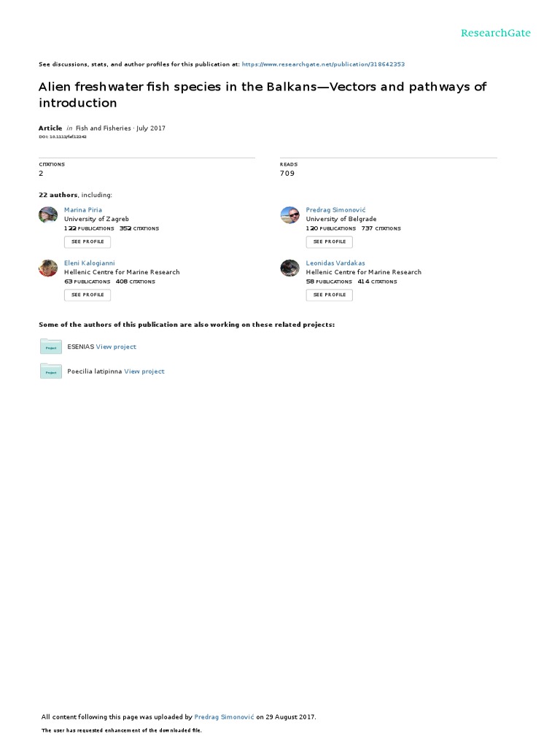
Task: Click See Profile under Leonidas Vardakas
Action: pyautogui.click(x=330, y=295)
